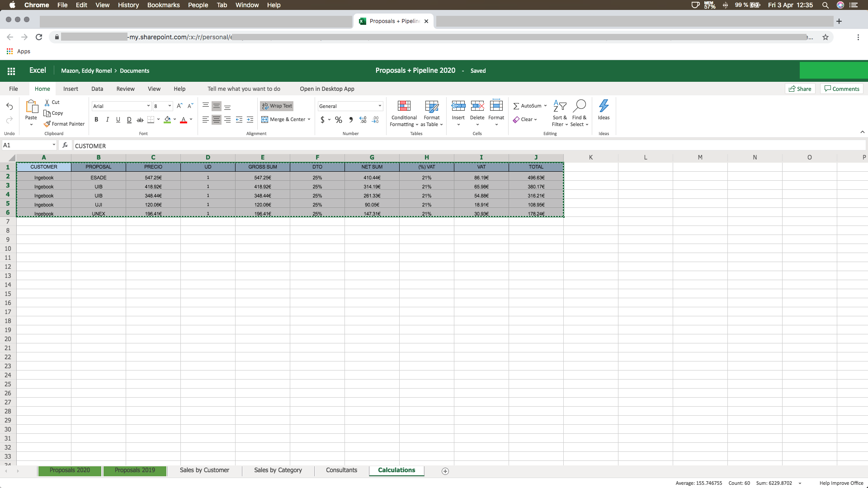Image resolution: width=868 pixels, height=488 pixels.
Task: Click the Share button
Action: 800,89
